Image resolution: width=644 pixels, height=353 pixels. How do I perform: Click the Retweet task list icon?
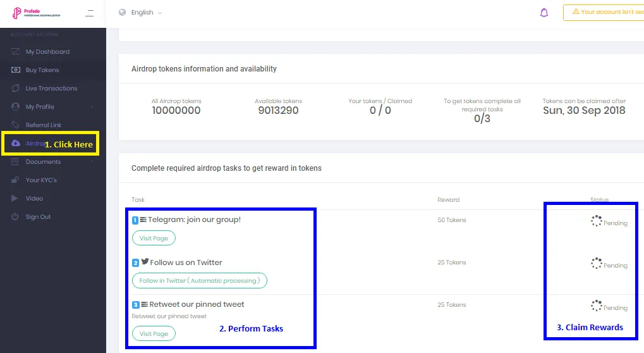[x=145, y=304]
